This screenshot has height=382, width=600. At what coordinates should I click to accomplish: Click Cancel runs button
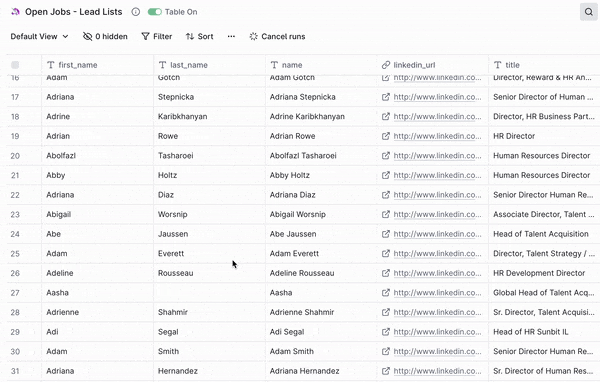pyautogui.click(x=277, y=36)
